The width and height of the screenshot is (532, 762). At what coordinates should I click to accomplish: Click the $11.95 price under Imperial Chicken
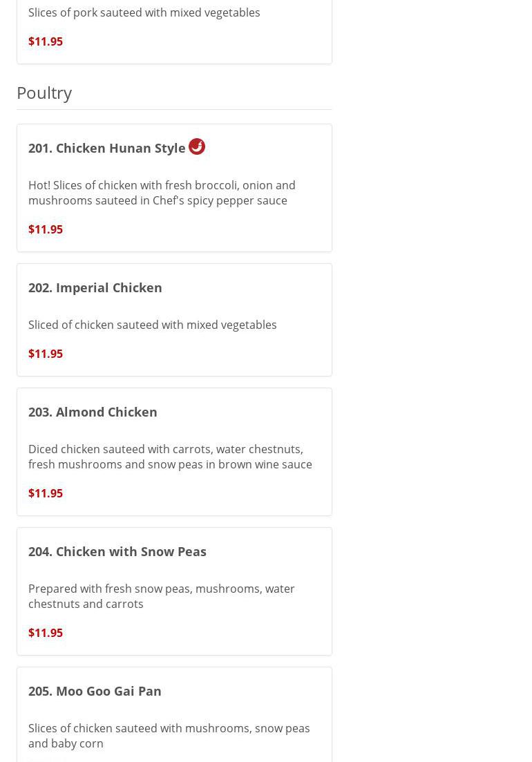(x=46, y=354)
